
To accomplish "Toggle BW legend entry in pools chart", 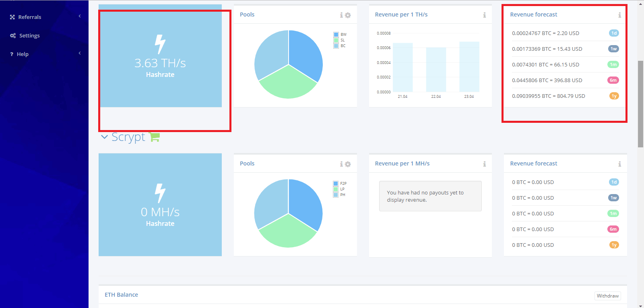I will (x=340, y=35).
